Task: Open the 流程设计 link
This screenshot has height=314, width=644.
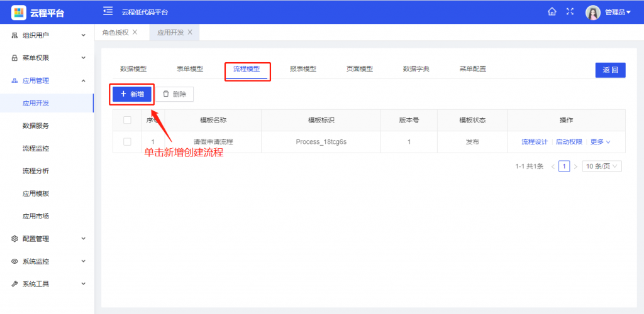Action: [x=535, y=142]
